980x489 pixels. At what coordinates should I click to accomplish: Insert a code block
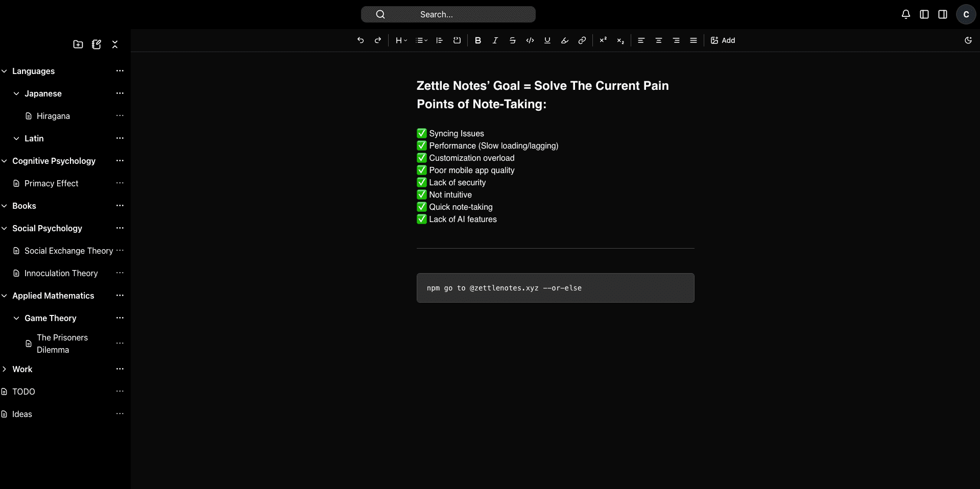pos(457,40)
